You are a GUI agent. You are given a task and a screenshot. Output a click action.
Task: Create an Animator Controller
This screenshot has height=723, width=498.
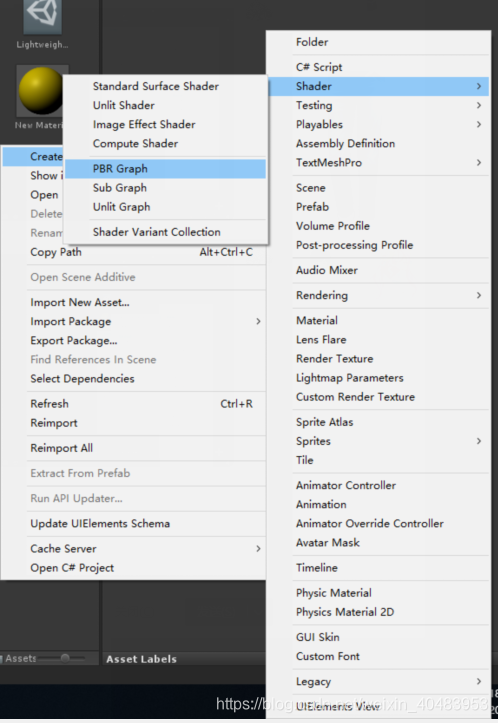click(378, 486)
